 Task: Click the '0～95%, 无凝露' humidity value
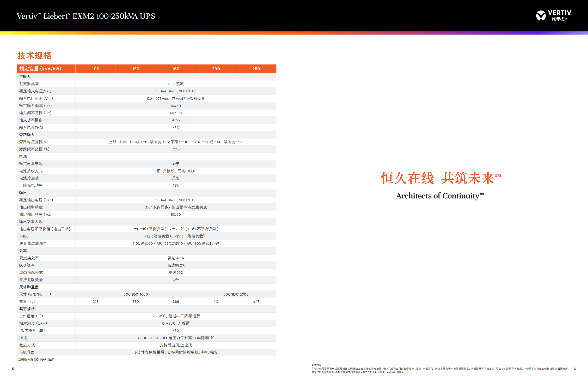click(176, 323)
